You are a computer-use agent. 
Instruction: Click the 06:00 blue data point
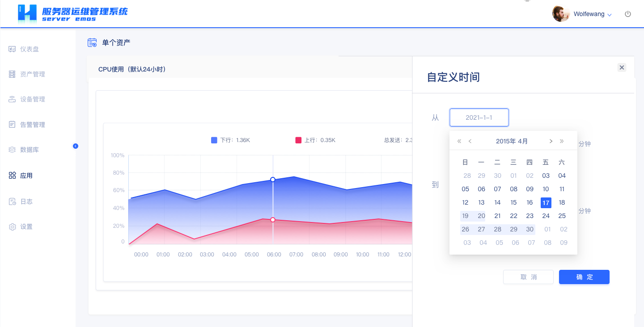[x=273, y=180]
